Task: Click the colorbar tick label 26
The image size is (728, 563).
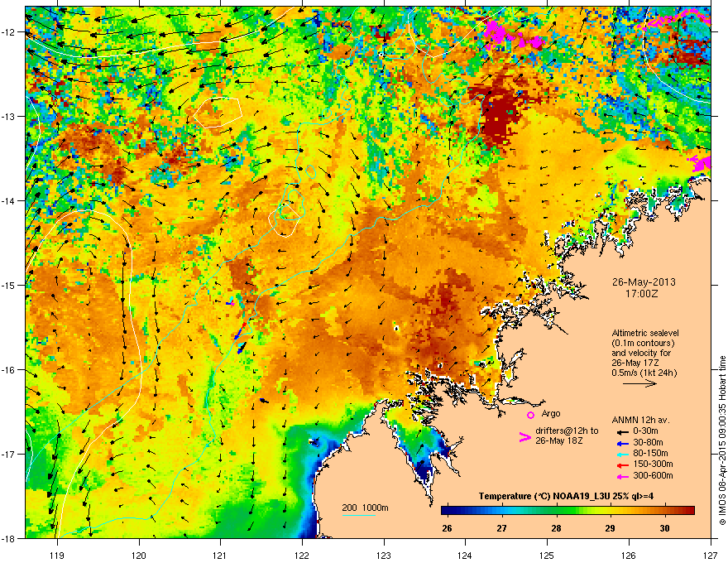Action: (447, 528)
